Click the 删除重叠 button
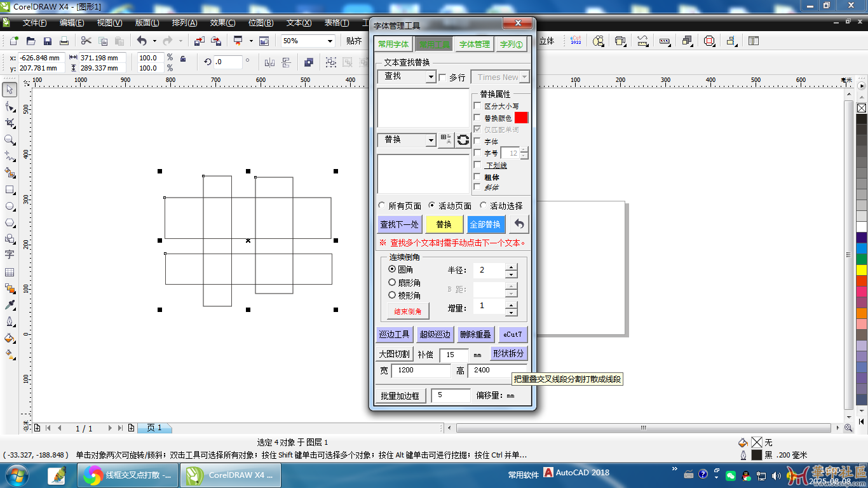Image resolution: width=868 pixels, height=488 pixels. pyautogui.click(x=475, y=334)
